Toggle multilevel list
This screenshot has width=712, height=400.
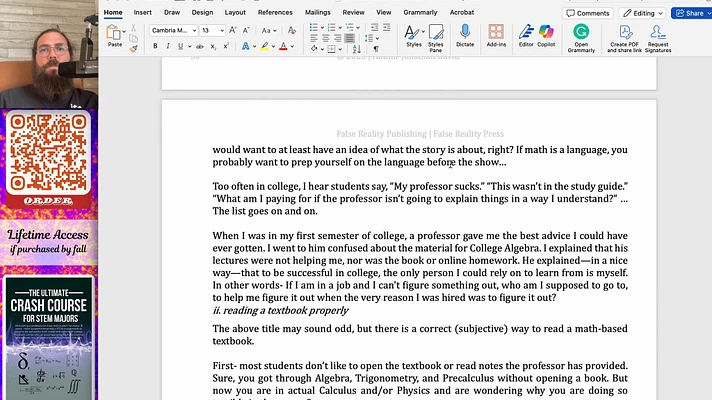(x=349, y=28)
